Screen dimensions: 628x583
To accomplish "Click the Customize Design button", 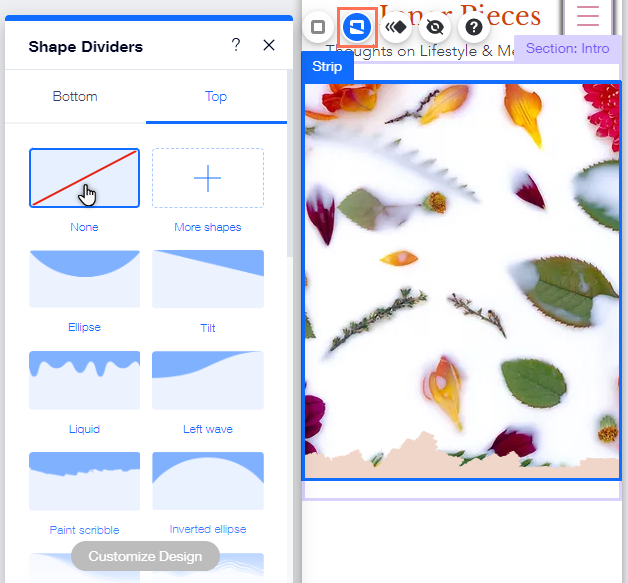I will click(145, 556).
